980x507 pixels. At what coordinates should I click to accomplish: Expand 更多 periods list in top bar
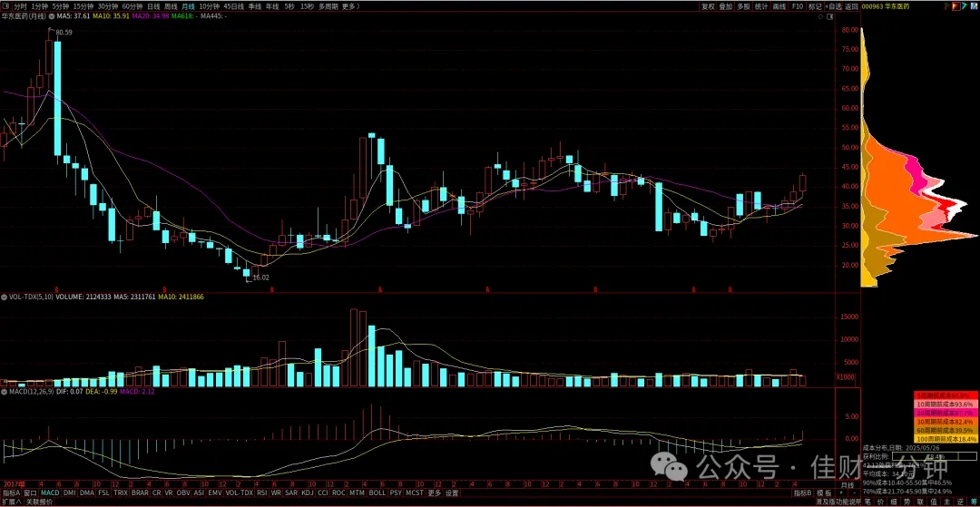coord(351,5)
